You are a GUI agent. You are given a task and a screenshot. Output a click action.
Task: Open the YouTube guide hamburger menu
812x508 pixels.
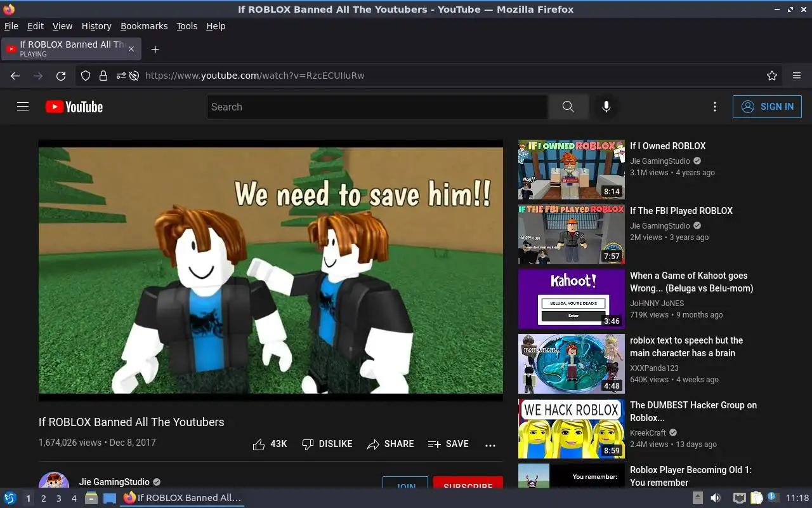pos(23,107)
